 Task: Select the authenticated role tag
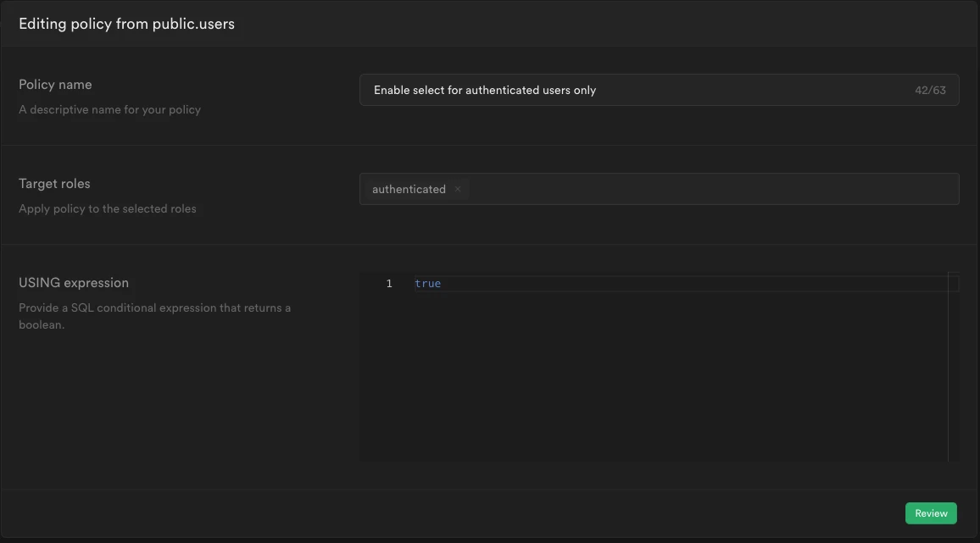tap(409, 189)
